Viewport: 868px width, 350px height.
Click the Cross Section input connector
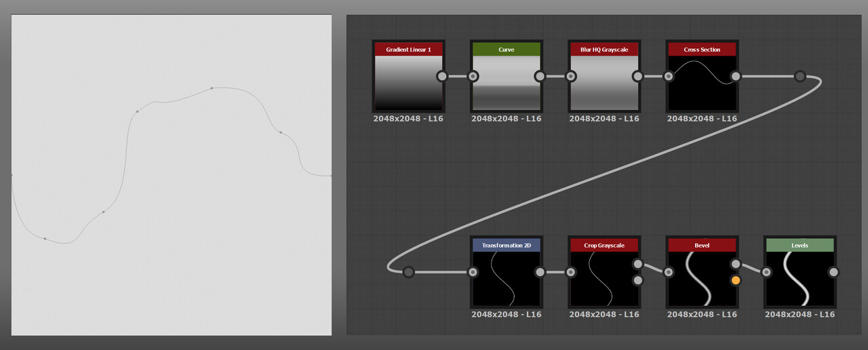coord(669,77)
